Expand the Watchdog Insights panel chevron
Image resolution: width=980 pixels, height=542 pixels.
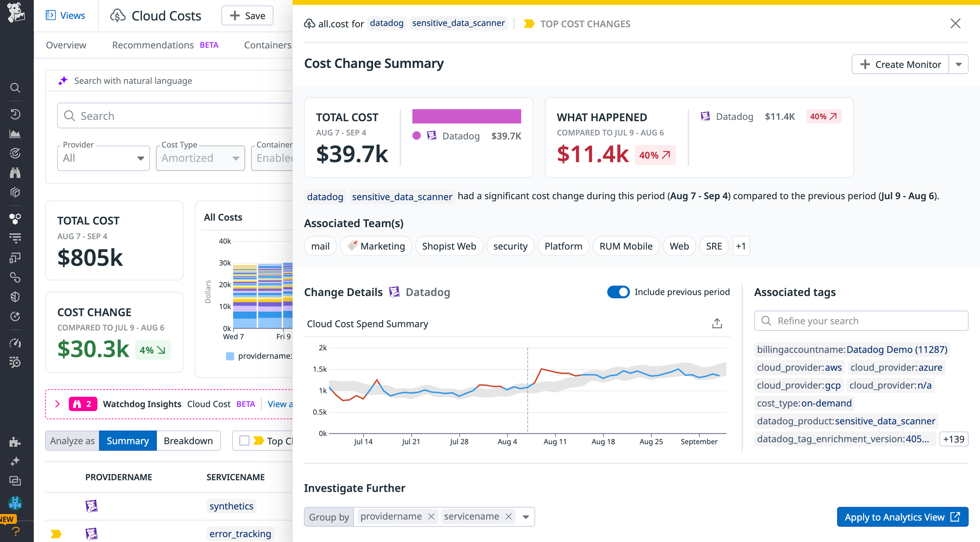57,404
